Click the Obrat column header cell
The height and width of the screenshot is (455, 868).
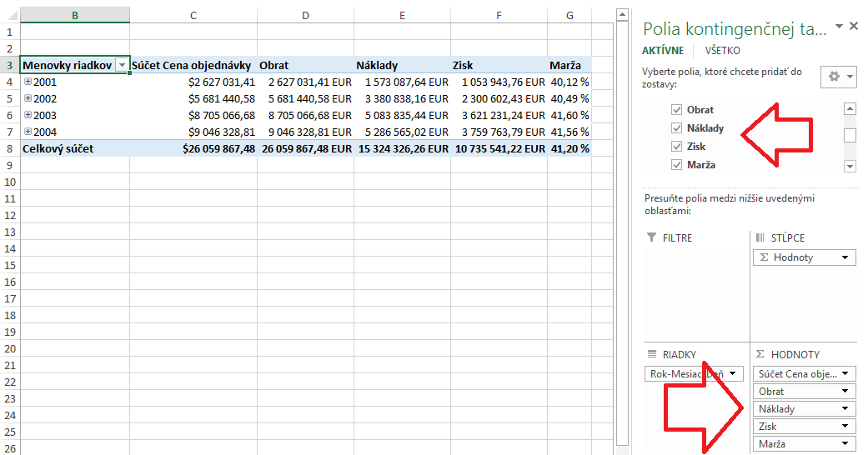click(x=305, y=65)
